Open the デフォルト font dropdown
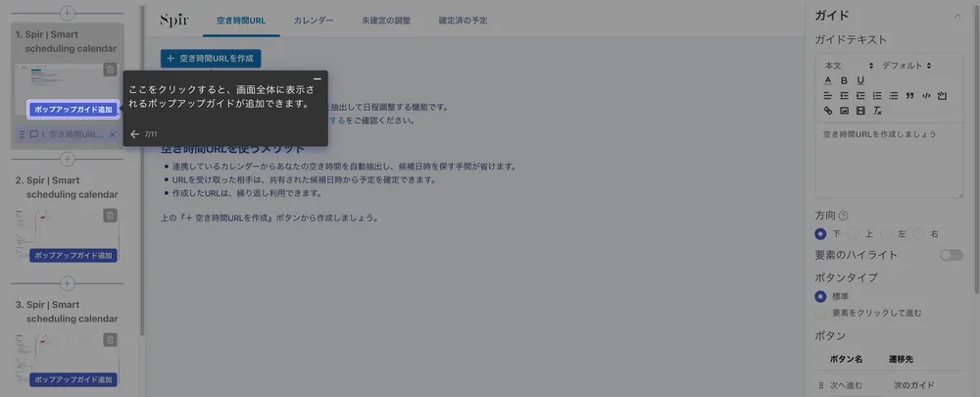Image resolution: width=980 pixels, height=397 pixels. pos(906,65)
